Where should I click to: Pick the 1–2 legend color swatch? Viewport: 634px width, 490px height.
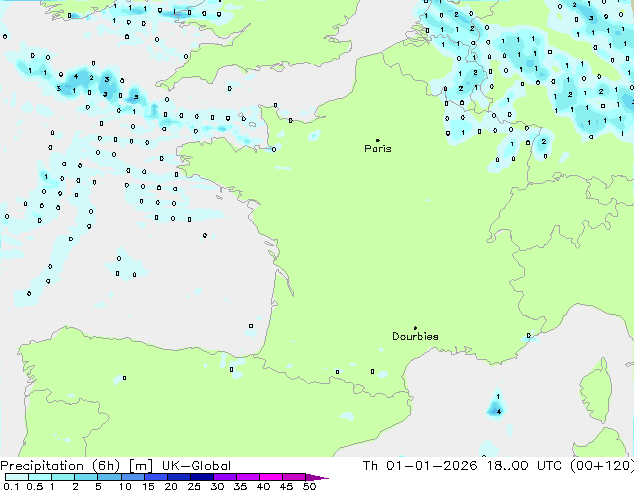click(63, 477)
